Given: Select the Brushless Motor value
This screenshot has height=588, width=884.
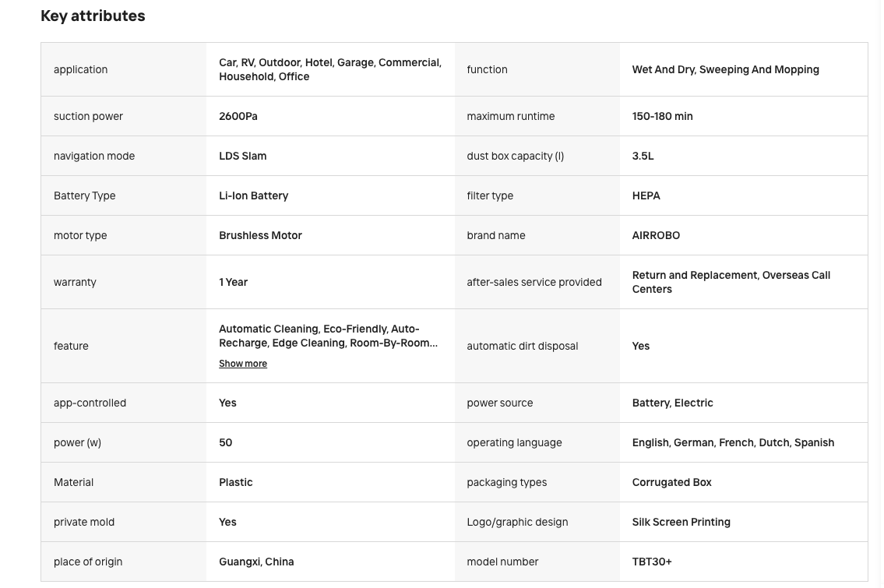Looking at the screenshot, I should coord(260,235).
